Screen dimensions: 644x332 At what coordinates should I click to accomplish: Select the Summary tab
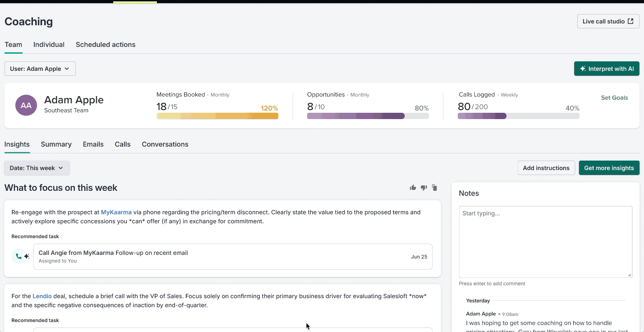56,144
